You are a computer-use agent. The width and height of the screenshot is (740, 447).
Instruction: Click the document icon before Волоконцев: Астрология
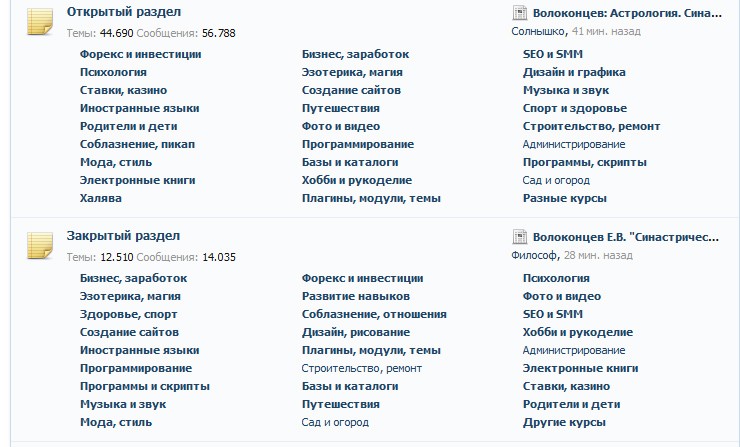click(520, 13)
